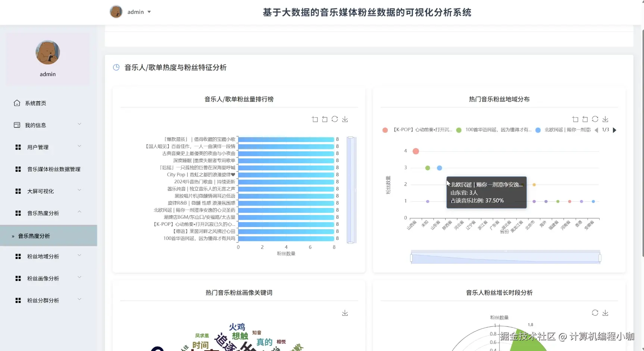Open the 大屏可视化 page
Screen dimensions: 644x351
pyautogui.click(x=40, y=191)
